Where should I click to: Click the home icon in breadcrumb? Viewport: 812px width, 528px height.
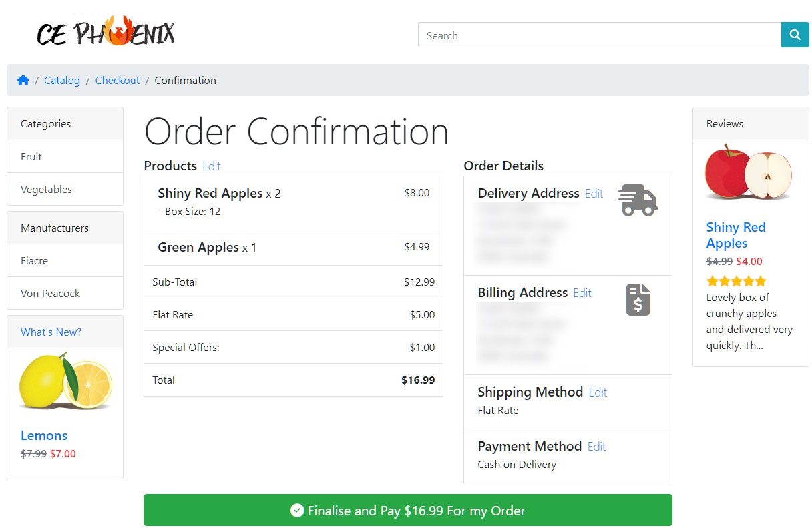click(23, 80)
